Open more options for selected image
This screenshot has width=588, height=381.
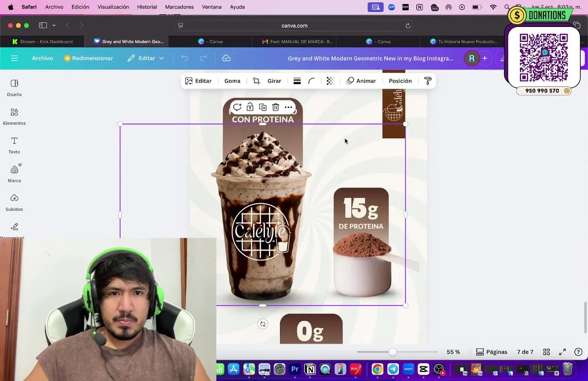point(288,107)
